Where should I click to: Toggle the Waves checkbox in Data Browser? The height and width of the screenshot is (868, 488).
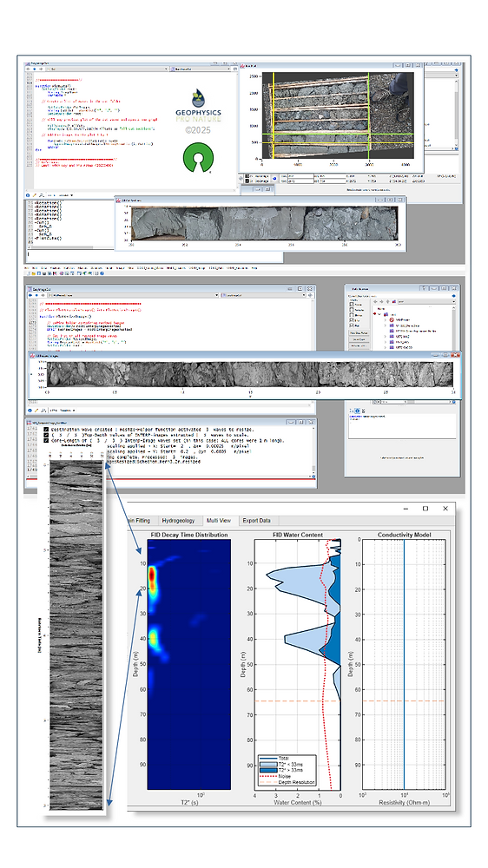[x=351, y=305]
